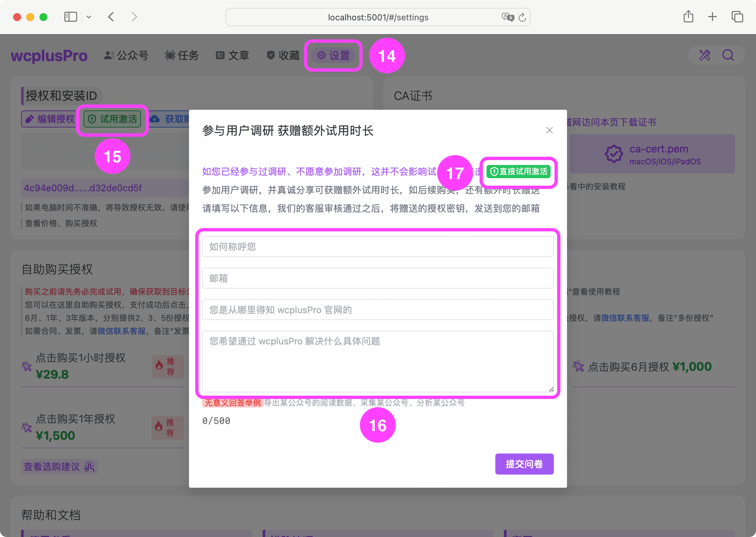The image size is (756, 537).
Task: Click the tools wrench icon at top right
Action: tap(704, 55)
